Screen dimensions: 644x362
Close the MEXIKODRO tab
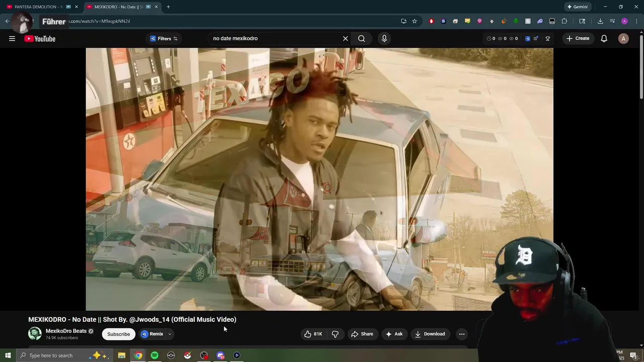156,7
